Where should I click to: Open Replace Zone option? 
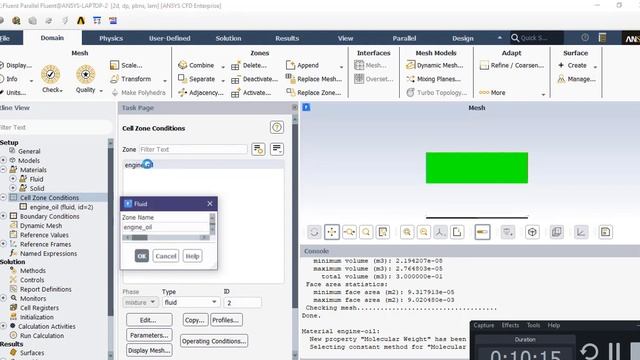pos(313,93)
